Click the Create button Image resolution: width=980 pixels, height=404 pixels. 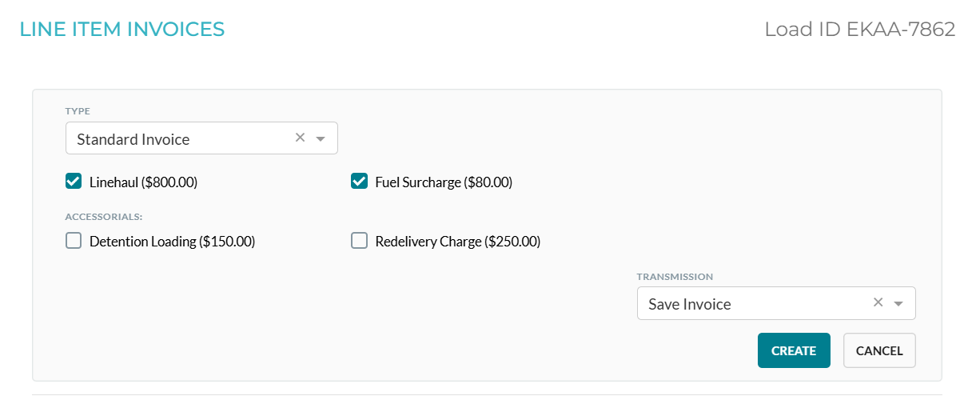[794, 350]
